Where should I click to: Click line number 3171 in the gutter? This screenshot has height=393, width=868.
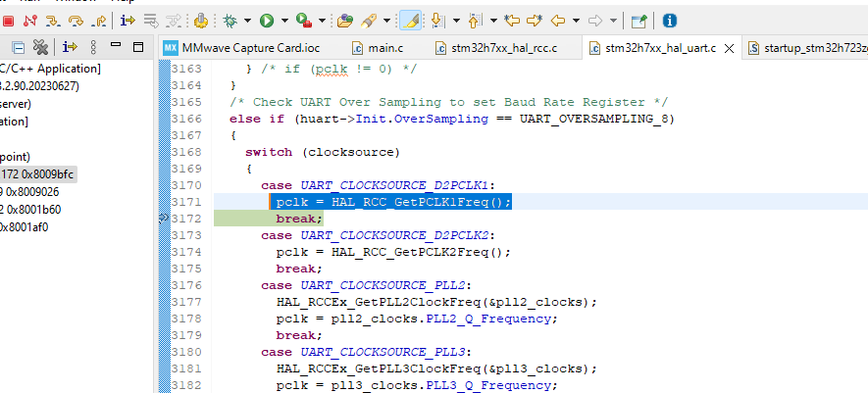186,202
